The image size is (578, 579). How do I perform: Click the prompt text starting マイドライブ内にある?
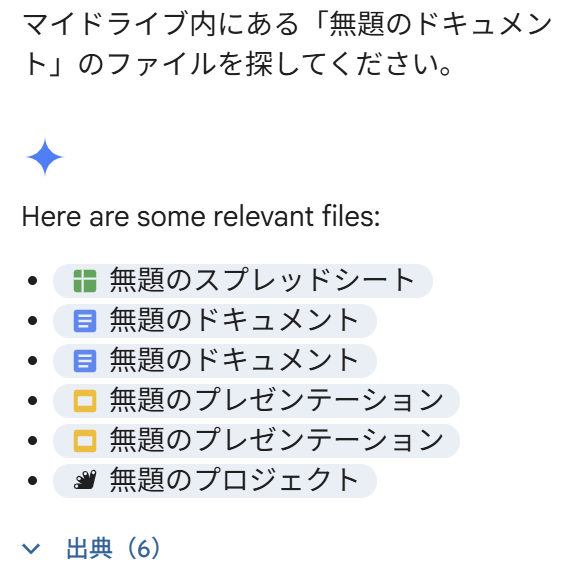pos(287,44)
